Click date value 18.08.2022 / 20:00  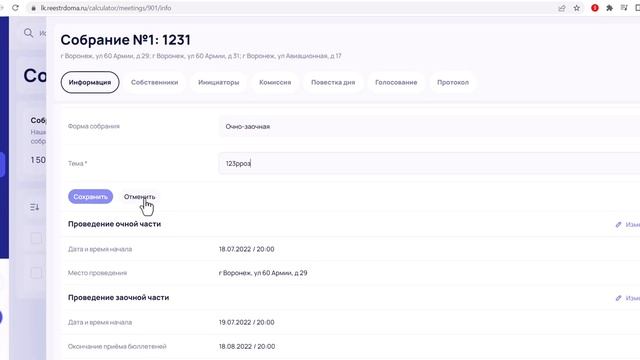(247, 347)
